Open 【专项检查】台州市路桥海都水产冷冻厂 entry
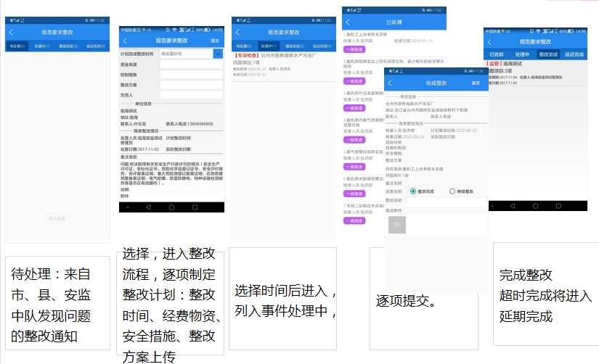The width and height of the screenshot is (599, 364). click(283, 65)
